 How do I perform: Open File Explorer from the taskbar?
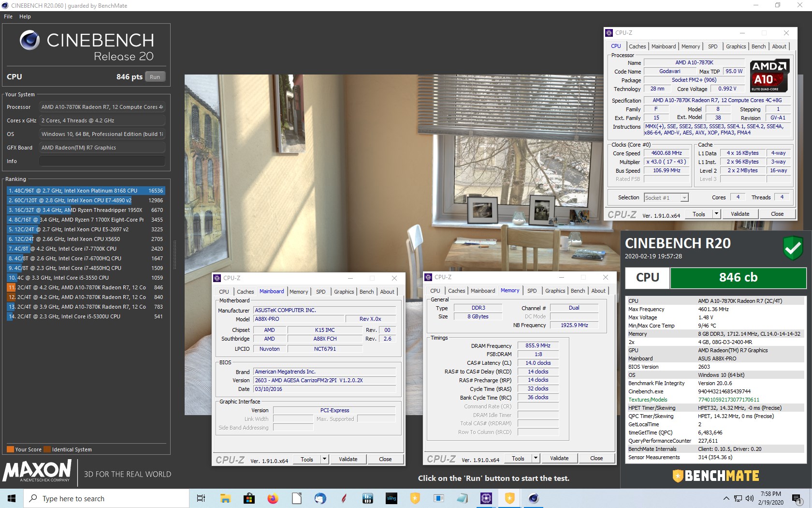(225, 498)
